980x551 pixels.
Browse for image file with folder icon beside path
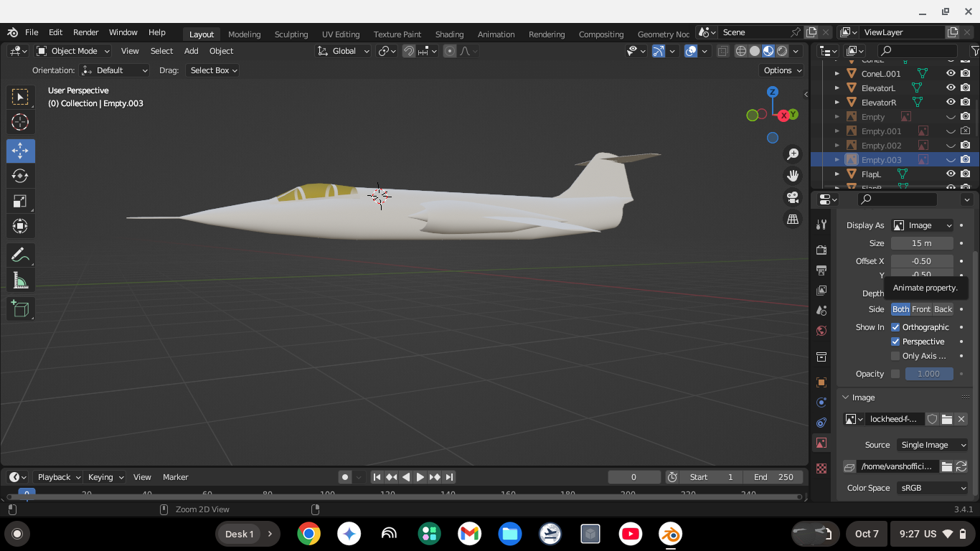click(x=946, y=466)
